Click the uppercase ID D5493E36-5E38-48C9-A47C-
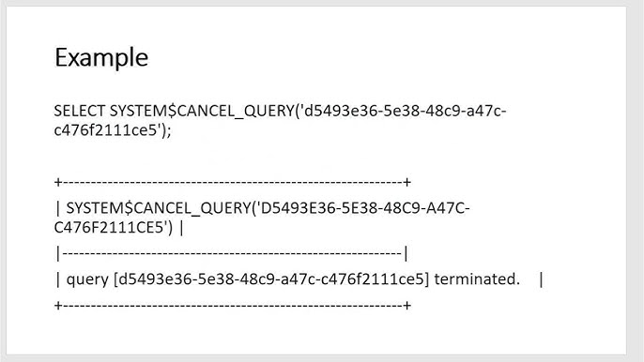Screen dimensions: 644x362 363,208
